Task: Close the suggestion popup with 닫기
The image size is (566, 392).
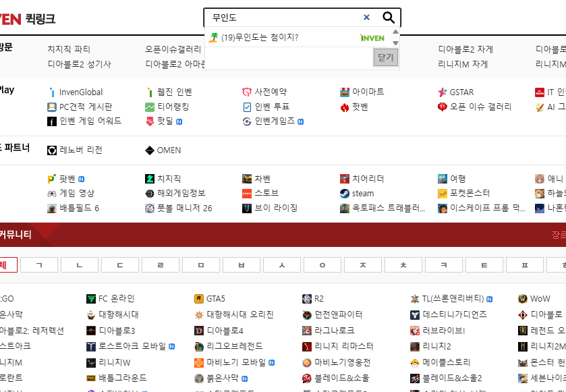Action: pos(385,57)
